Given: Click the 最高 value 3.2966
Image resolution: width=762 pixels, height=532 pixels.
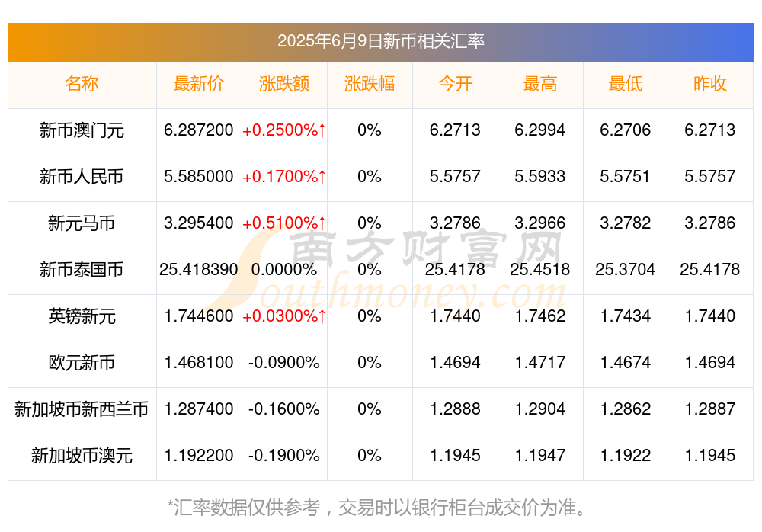Looking at the screenshot, I should coord(540,223).
